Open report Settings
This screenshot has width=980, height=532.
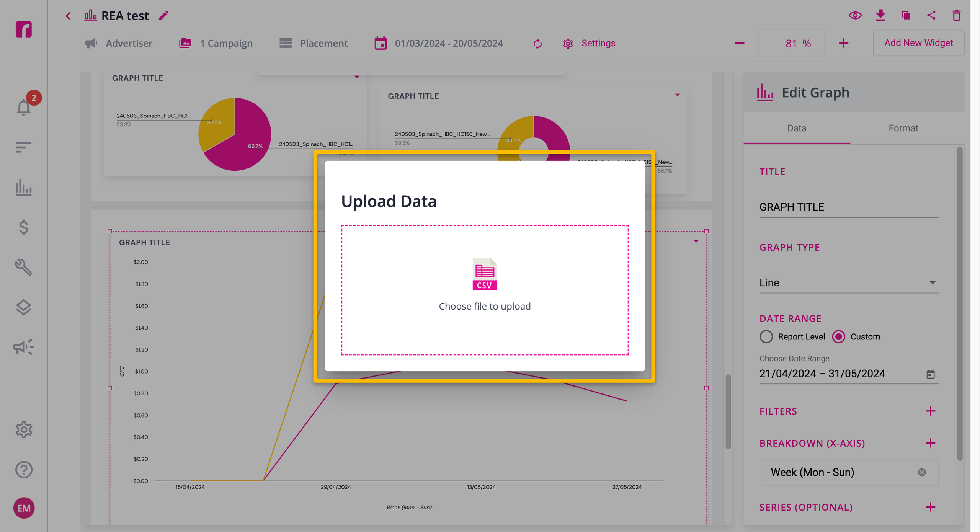pyautogui.click(x=589, y=43)
